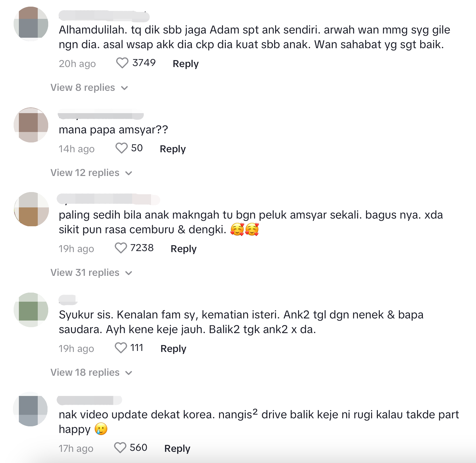Reply to the 17h ago comment

pyautogui.click(x=177, y=449)
